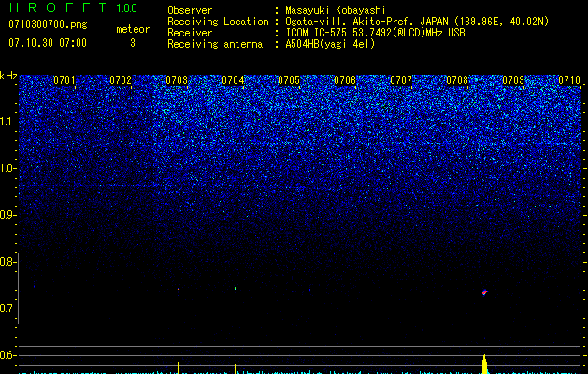This screenshot has width=588, height=374.
Task: Click the kHz axis unit label
Action: pos(8,76)
